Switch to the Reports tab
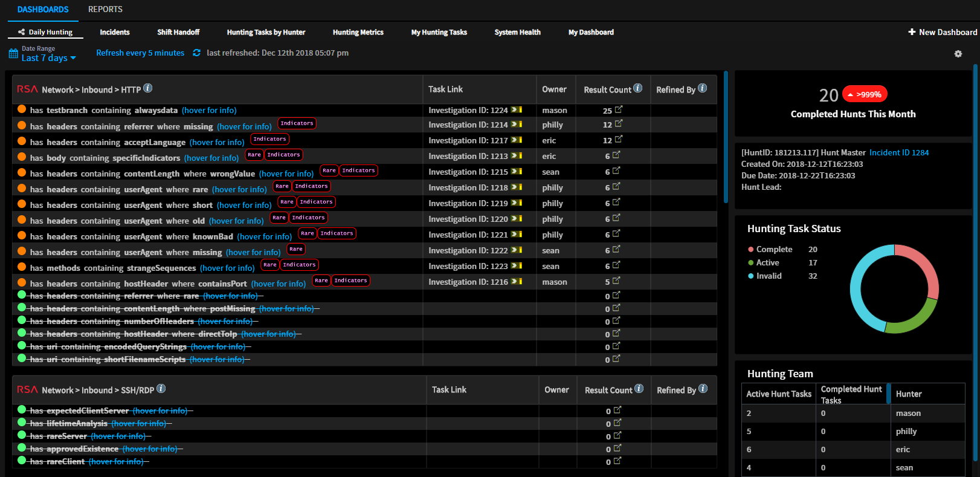Viewport: 980px width, 477px height. 105,10
